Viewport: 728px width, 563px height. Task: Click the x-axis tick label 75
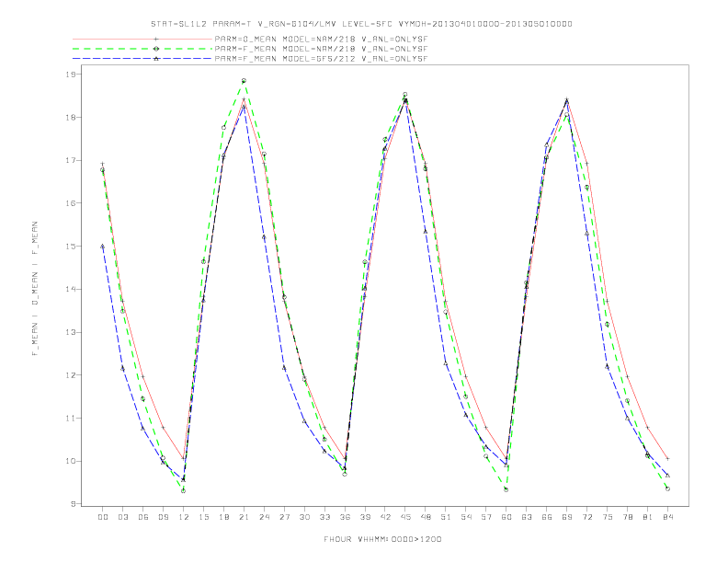(x=608, y=517)
